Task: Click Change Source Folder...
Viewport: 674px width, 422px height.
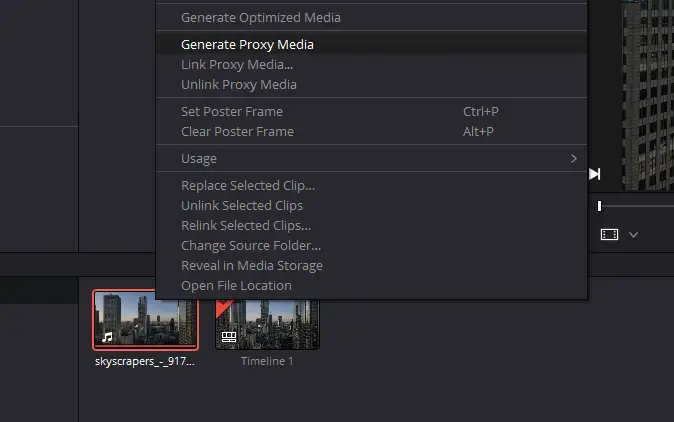Action: (x=371, y=245)
